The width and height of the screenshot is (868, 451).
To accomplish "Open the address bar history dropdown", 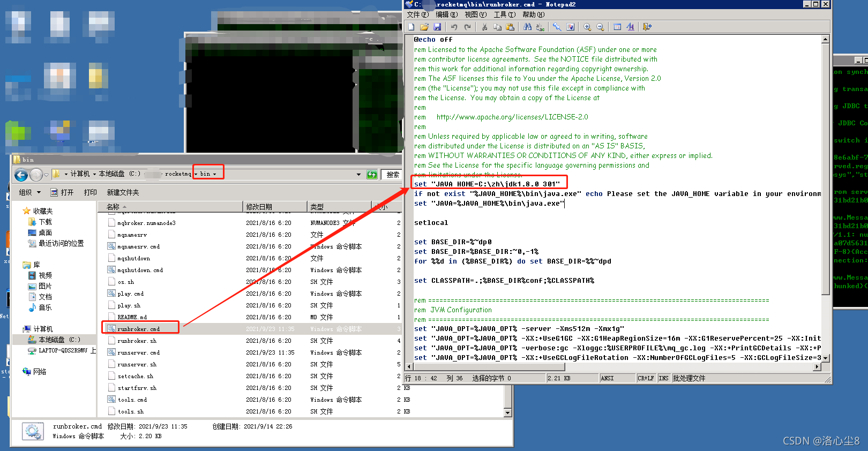I will tap(358, 175).
